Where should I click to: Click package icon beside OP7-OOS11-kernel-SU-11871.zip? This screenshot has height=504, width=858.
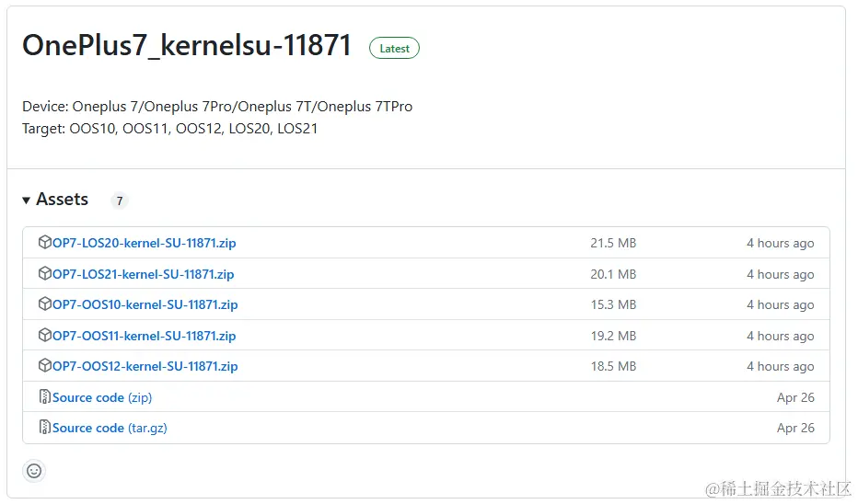(45, 335)
